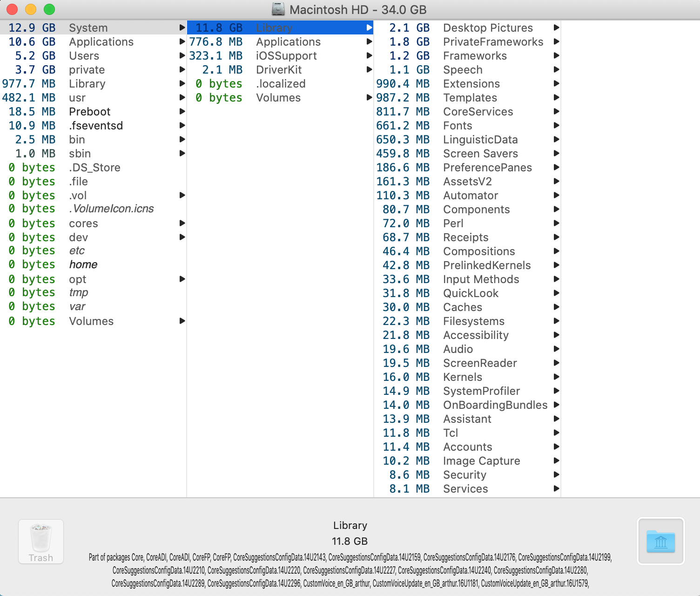The height and width of the screenshot is (596, 700).
Task: Select the sbin folder row
Action: click(x=93, y=154)
